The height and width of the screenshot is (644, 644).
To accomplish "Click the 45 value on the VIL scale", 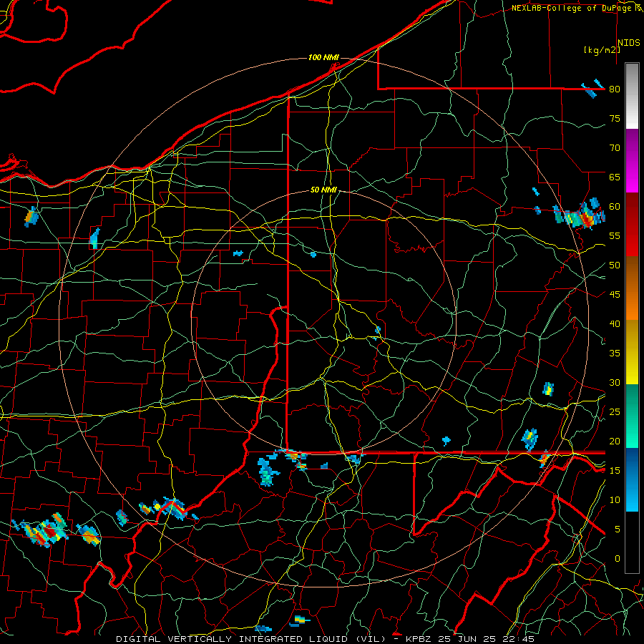I will 615,295.
